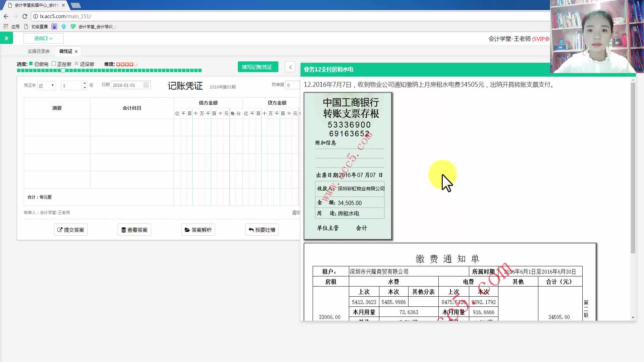This screenshot has width=644, height=362.
Task: Reload the page with refresh icon
Action: point(24,16)
